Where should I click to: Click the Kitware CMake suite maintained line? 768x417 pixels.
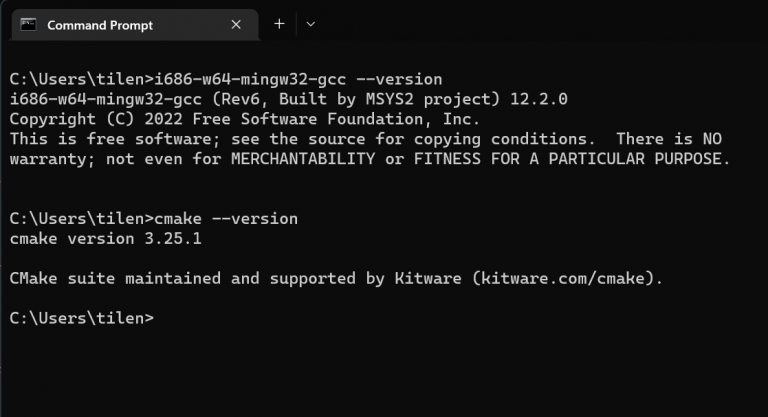[336, 278]
